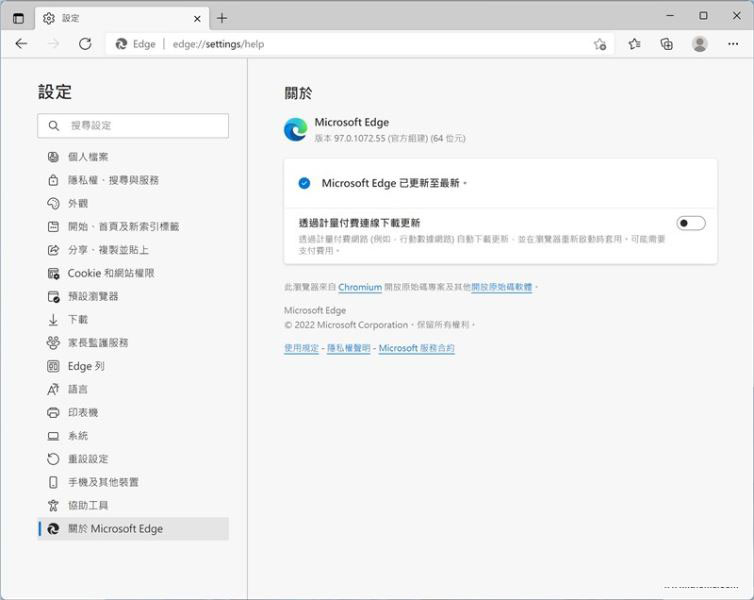Add this page to favorites star
Screen dimensions: 754x600
(x=600, y=44)
